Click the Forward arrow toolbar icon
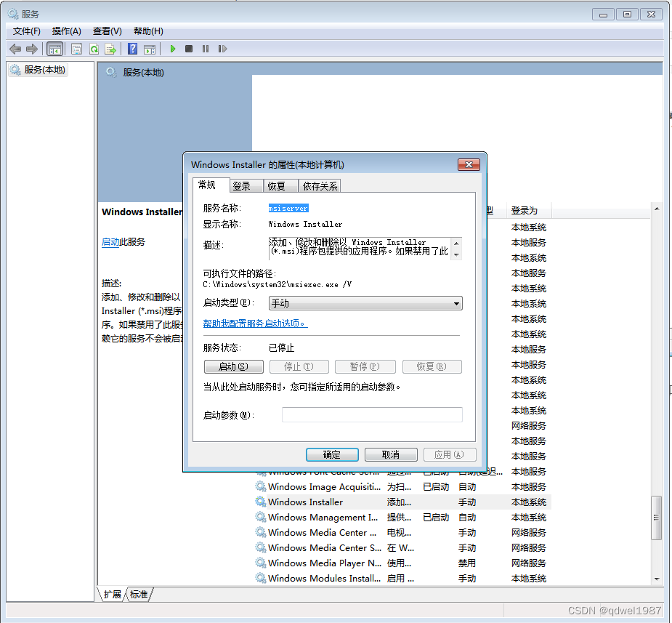Image resolution: width=672 pixels, height=623 pixels. point(32,49)
